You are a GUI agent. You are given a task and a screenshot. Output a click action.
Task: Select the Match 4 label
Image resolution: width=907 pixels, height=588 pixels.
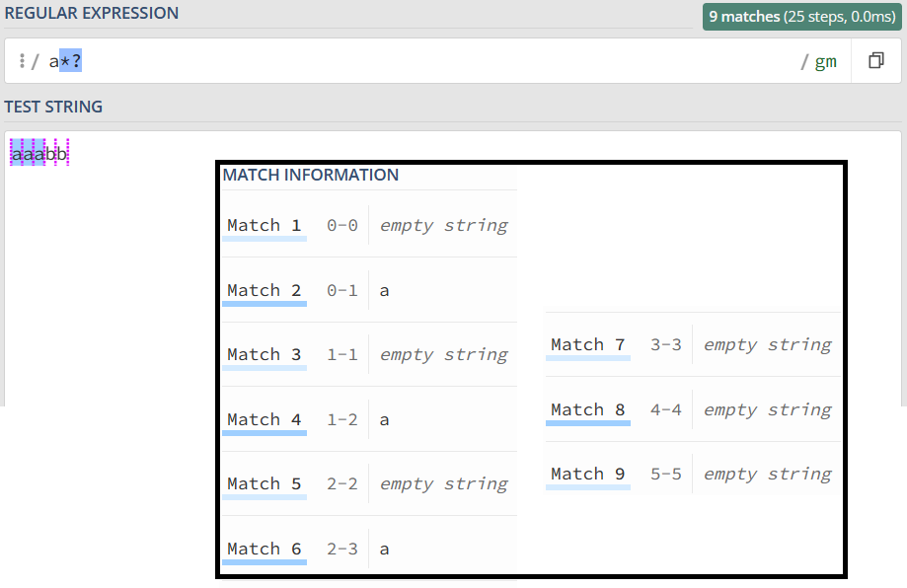click(264, 419)
